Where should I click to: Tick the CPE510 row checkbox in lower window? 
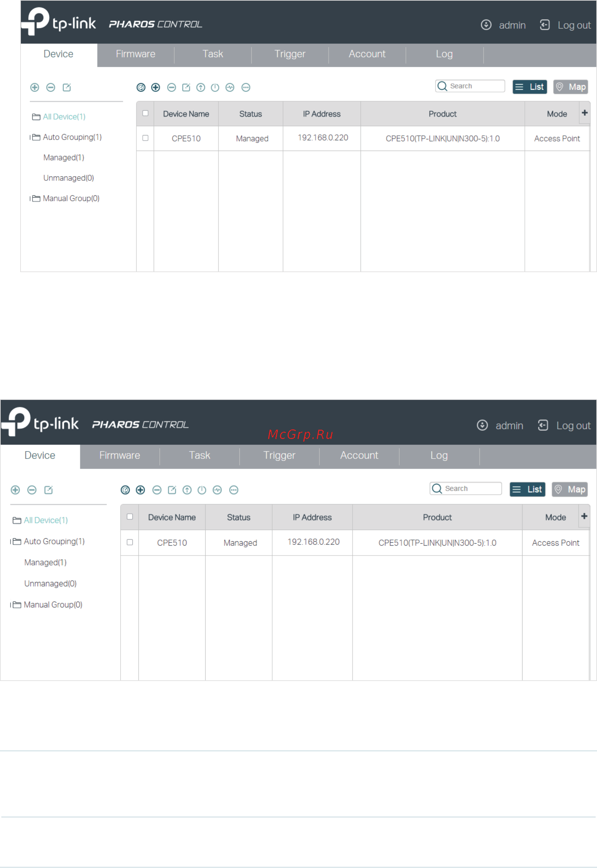click(x=130, y=542)
